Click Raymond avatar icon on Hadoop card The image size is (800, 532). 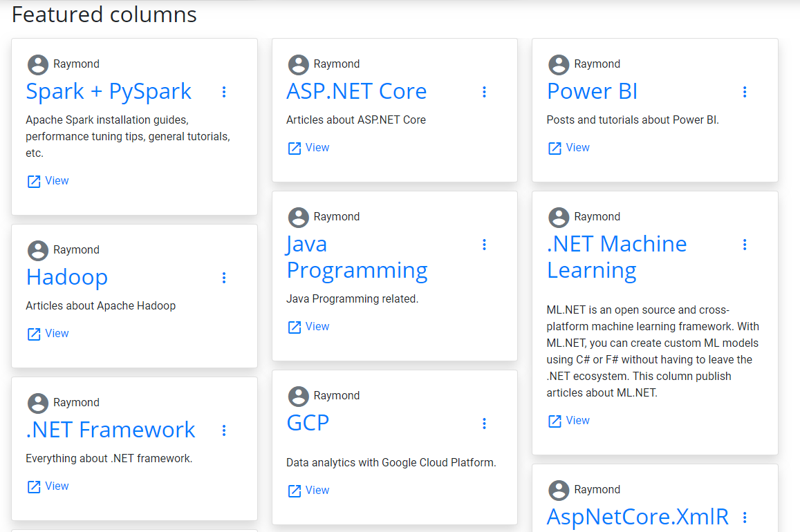38,251
